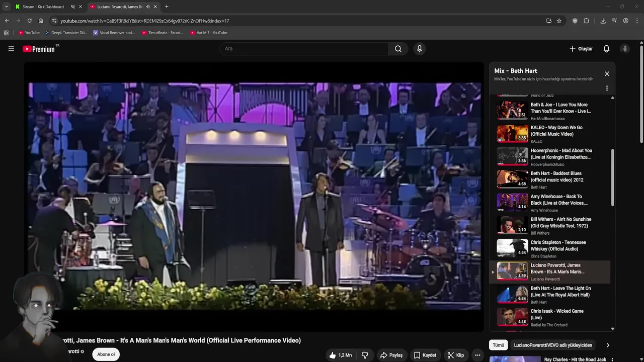The width and height of the screenshot is (644, 362).
Task: Play 'Hooverphonic - Mad About You' video
Action: 551,156
